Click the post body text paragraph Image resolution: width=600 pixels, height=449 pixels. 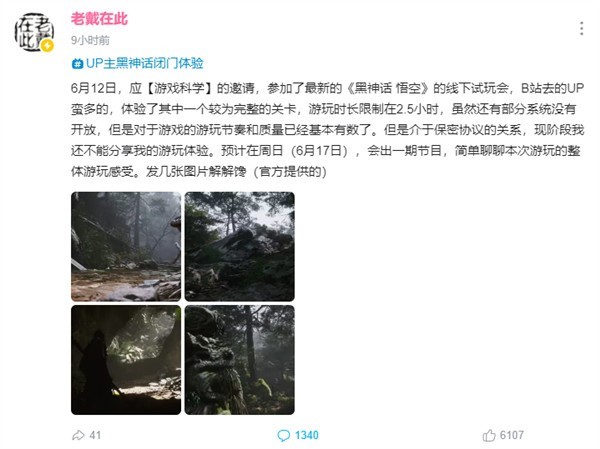click(x=328, y=130)
